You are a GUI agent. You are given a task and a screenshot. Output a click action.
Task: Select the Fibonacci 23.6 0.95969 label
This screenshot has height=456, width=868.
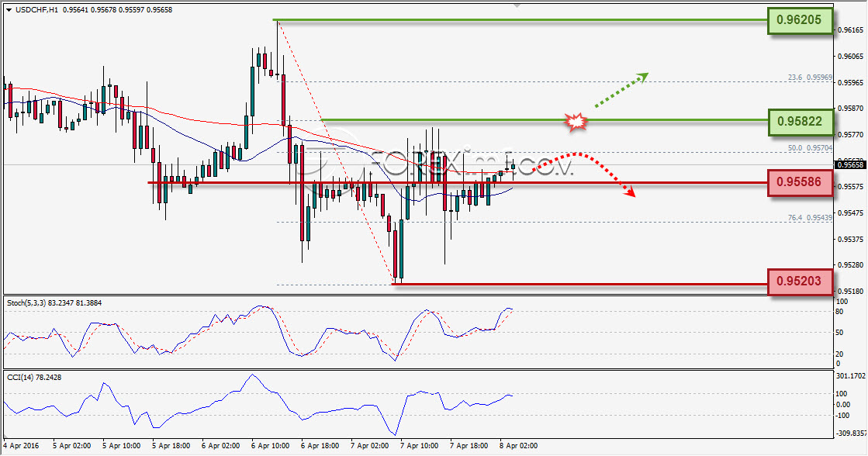pos(810,78)
